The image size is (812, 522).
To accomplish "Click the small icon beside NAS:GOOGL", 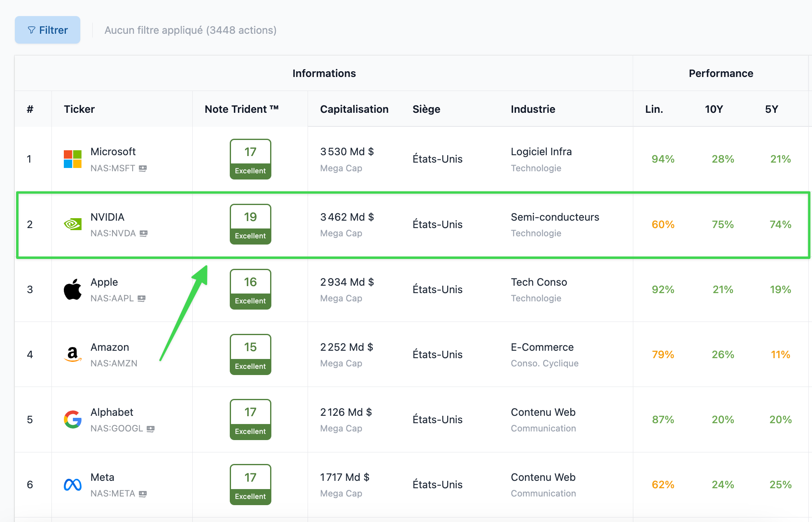I will coord(151,429).
